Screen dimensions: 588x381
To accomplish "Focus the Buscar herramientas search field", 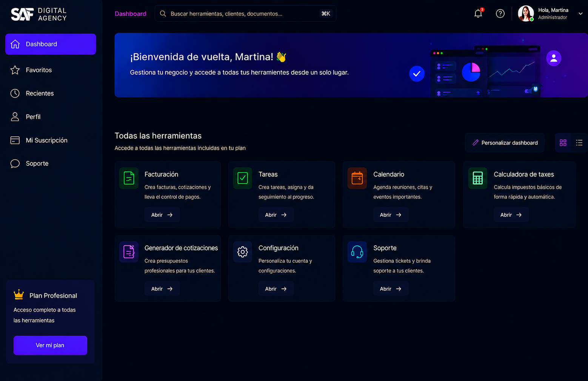I will pos(245,14).
